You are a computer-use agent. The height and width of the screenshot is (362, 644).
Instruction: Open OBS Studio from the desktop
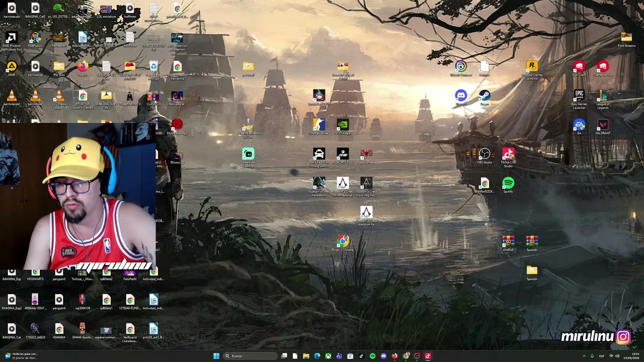click(485, 156)
